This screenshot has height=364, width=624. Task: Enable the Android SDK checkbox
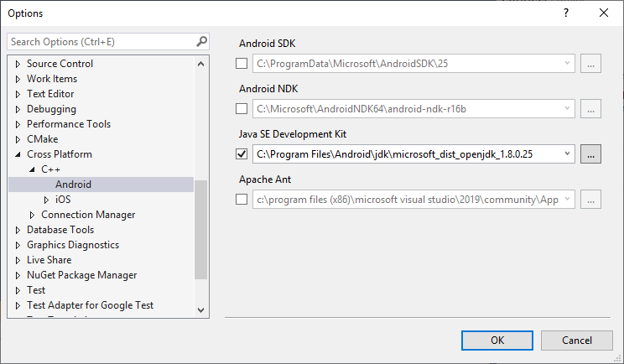coord(242,63)
